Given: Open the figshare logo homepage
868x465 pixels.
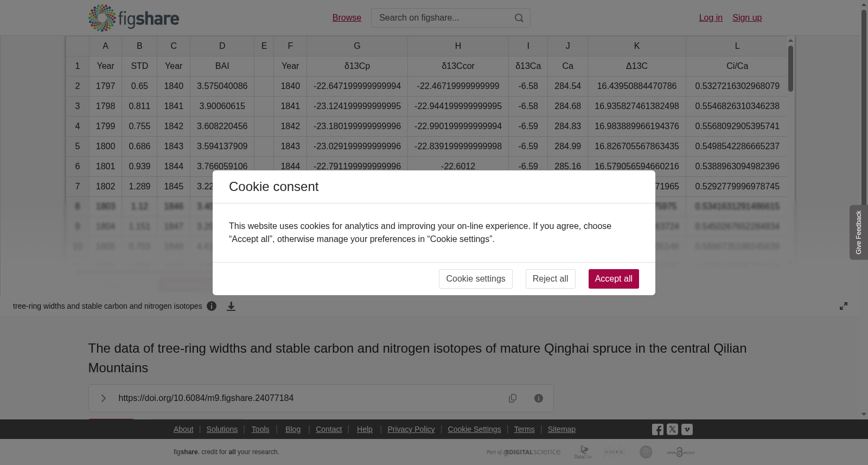Looking at the screenshot, I should (133, 18).
